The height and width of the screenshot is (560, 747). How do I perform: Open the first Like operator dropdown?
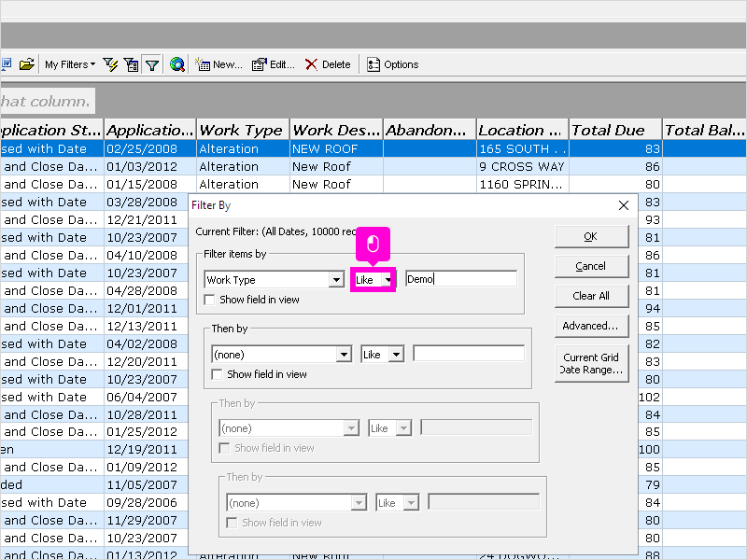click(388, 279)
